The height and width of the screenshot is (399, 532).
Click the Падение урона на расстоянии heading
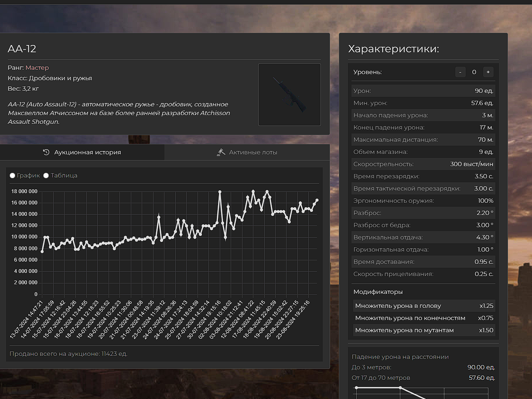pos(400,357)
